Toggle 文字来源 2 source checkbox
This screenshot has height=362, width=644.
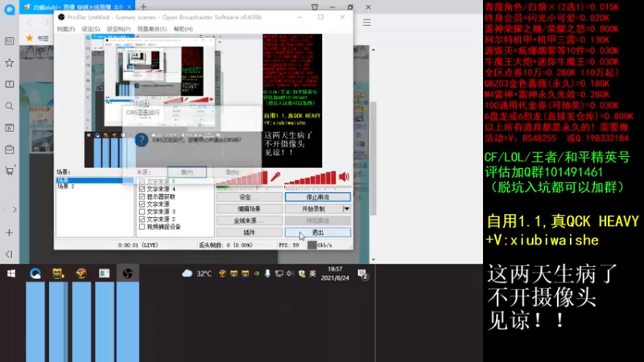click(142, 219)
